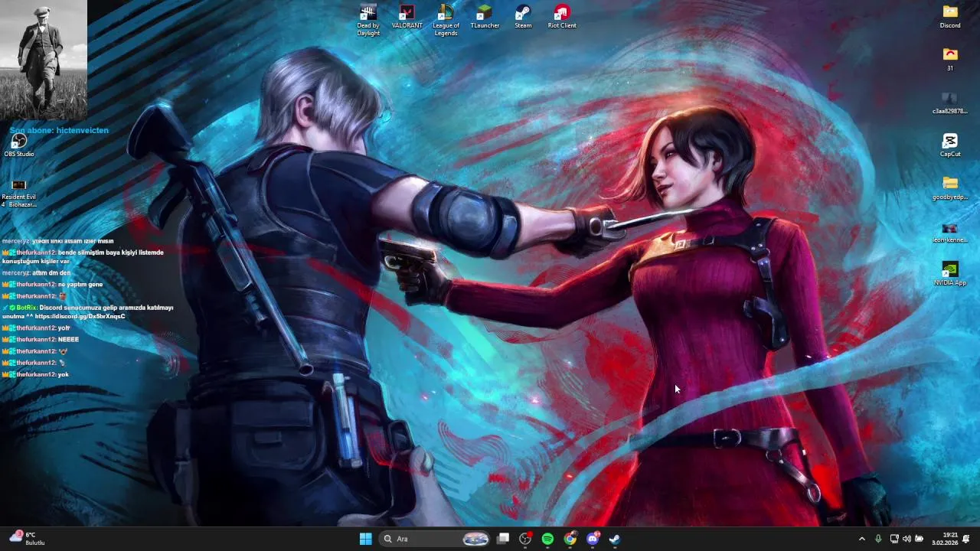Open network settings tray icon
980x551 pixels.
tap(894, 539)
